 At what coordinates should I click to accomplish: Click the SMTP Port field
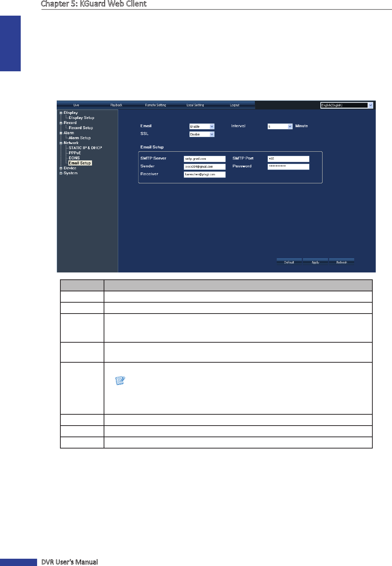pos(288,159)
